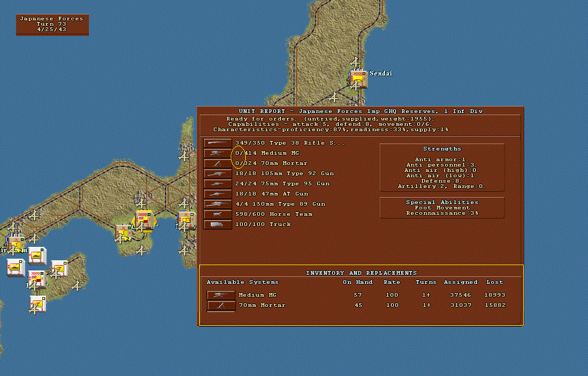Select the 105mm Type 92 Gun icon
The image size is (588, 376).
pyautogui.click(x=217, y=174)
